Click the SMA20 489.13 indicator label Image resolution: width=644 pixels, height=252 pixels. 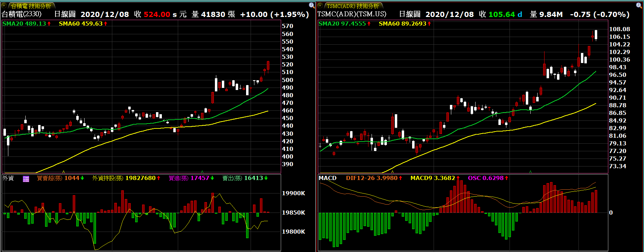tap(27, 24)
